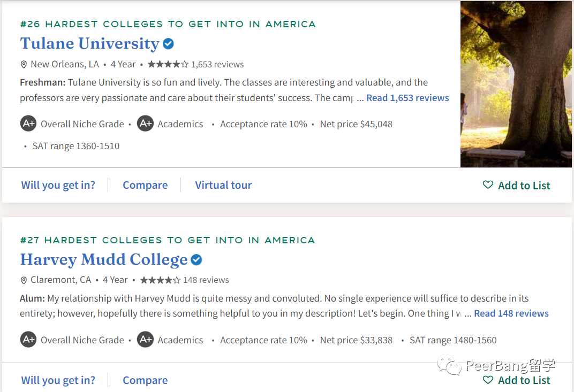Click Tulane's Overall Niche Grade A+ badge

click(28, 124)
